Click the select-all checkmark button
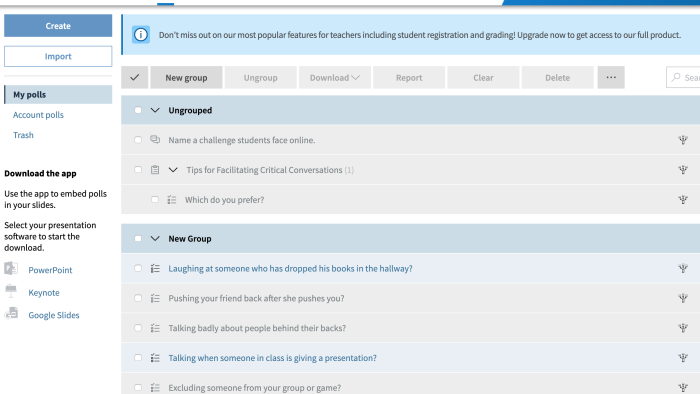The height and width of the screenshot is (394, 700). pos(134,78)
